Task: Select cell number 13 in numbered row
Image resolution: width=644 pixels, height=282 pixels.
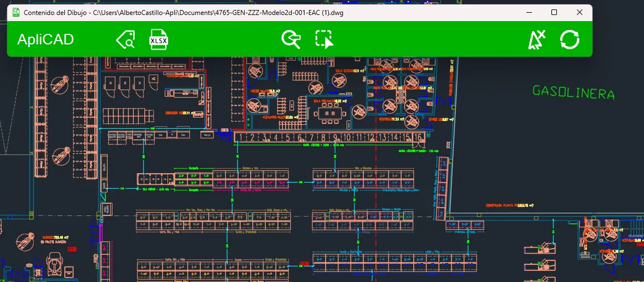Action: (x=383, y=137)
